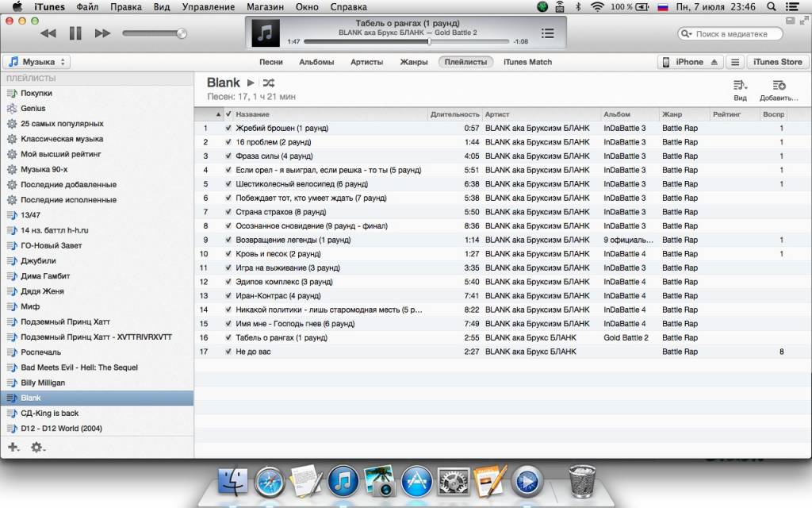Screen dimensions: 812x508
Task: Open QuickTime Player from the Dock
Action: coord(527,482)
